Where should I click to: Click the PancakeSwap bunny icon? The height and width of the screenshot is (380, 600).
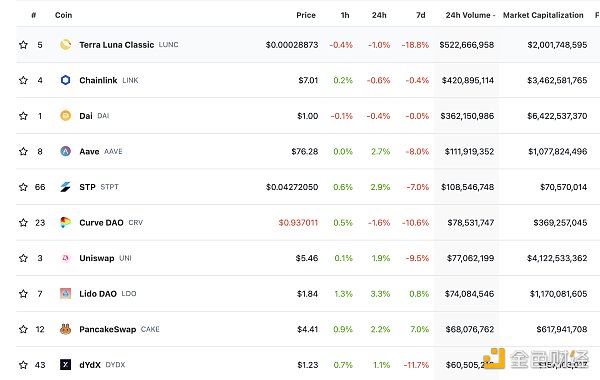point(65,329)
